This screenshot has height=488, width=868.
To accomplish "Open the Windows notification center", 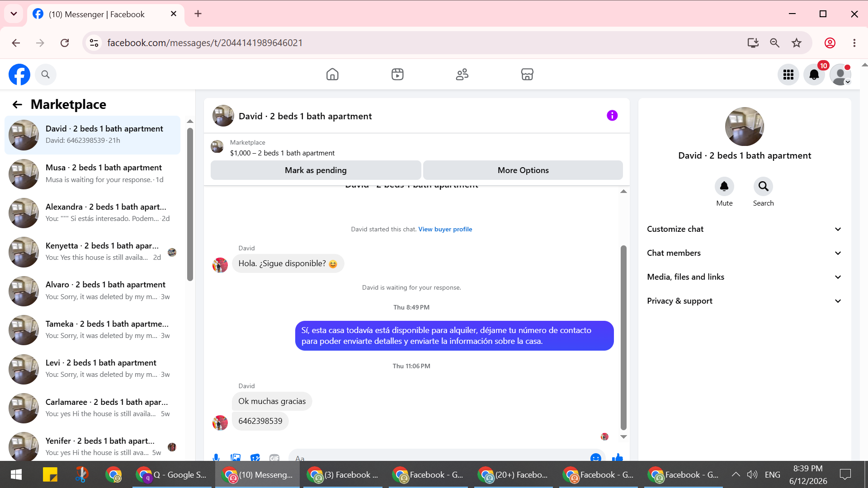I will [845, 474].
